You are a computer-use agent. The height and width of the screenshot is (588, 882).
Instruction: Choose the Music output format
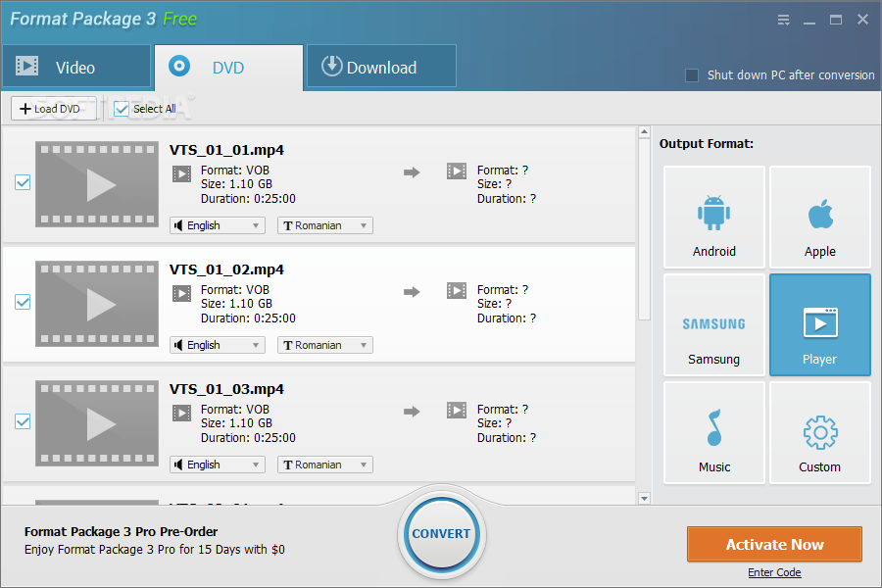pos(713,433)
